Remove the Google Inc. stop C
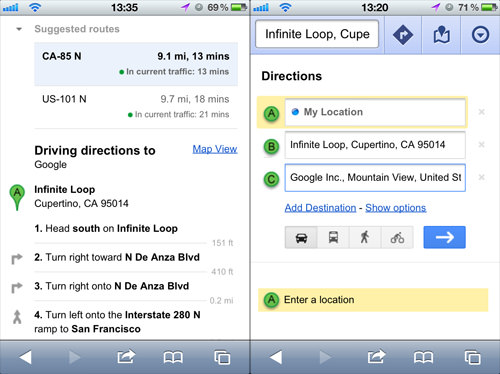 481,177
